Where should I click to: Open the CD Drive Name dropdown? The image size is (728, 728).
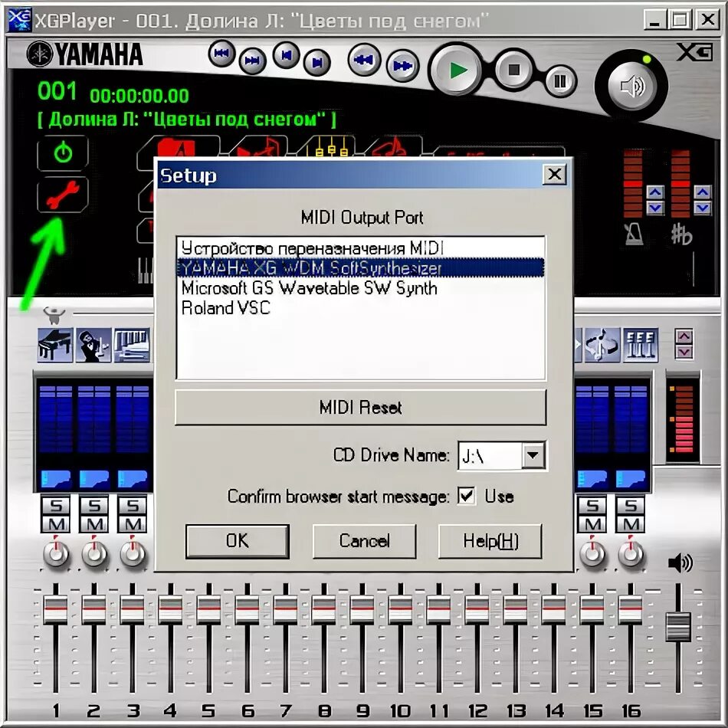click(x=533, y=455)
